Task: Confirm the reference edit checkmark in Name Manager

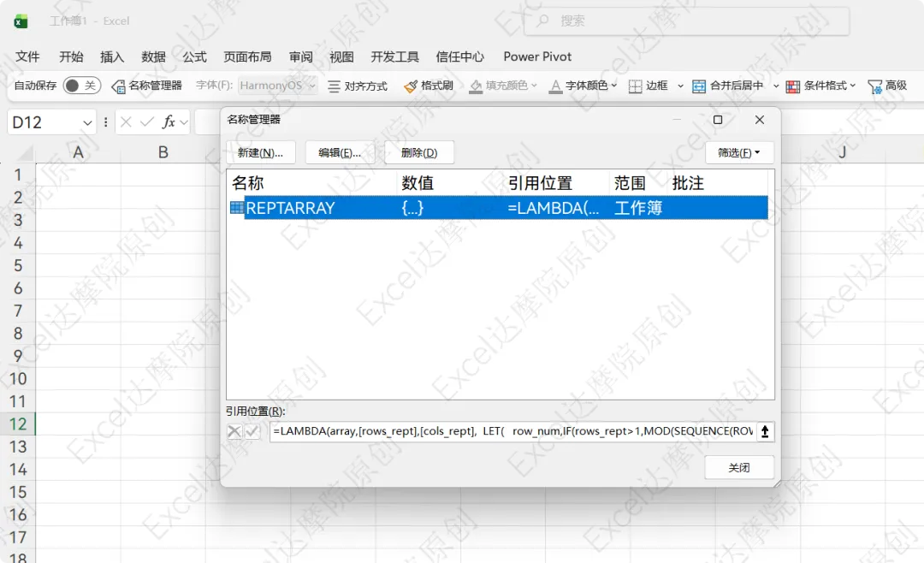Action: click(x=252, y=431)
